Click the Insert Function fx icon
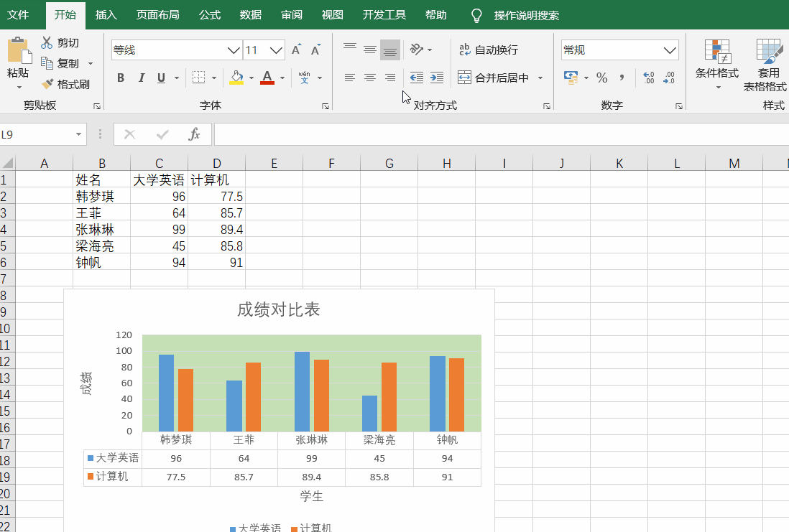The width and height of the screenshot is (789, 532). [194, 134]
